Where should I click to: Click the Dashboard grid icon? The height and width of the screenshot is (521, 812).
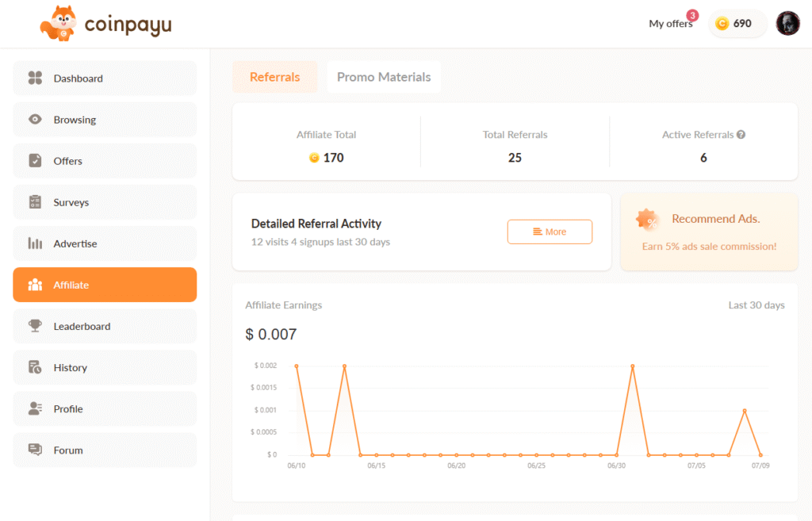(35, 78)
